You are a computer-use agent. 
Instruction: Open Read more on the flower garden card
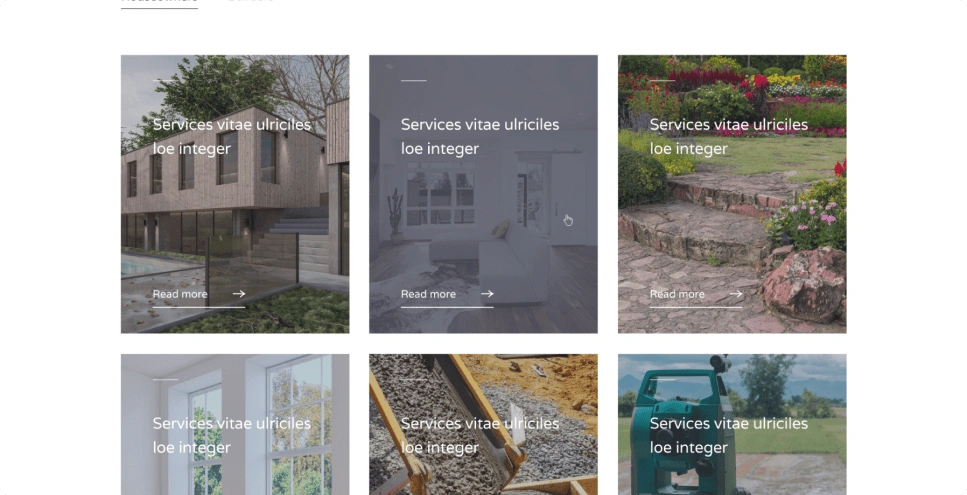[677, 294]
